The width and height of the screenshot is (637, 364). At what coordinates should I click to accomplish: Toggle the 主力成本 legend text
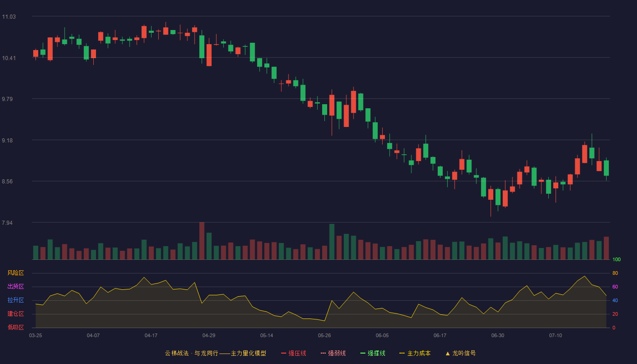click(419, 353)
